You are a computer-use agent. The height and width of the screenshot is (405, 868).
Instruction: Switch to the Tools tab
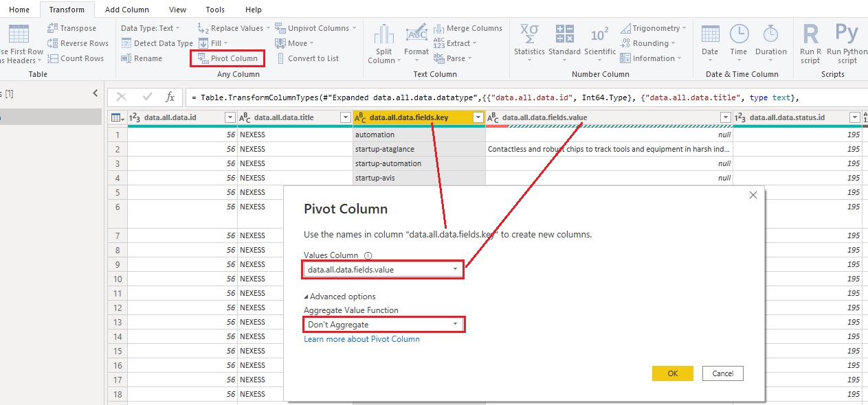215,10
